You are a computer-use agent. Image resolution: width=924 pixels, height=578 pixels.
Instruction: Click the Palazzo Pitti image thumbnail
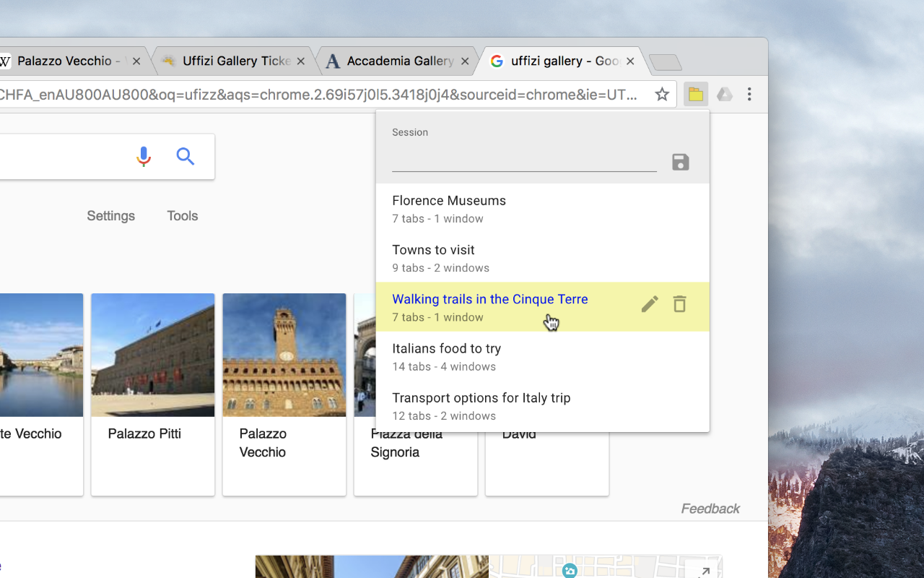point(152,355)
